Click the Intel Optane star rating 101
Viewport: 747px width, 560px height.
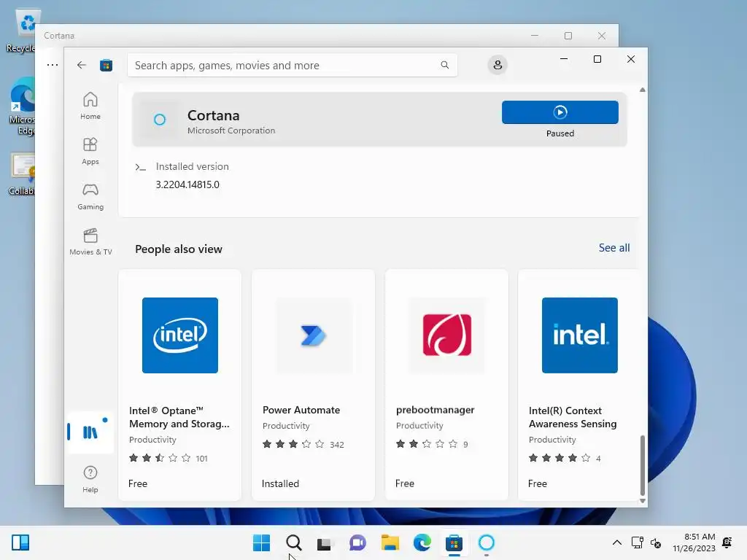pyautogui.click(x=169, y=458)
